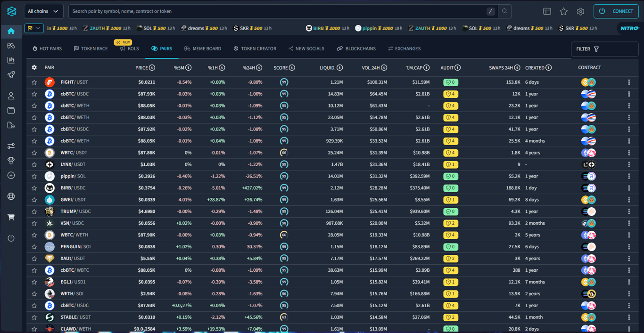Open the layout panel icon in top bar
The width and height of the screenshot is (644, 333).
pos(547,11)
